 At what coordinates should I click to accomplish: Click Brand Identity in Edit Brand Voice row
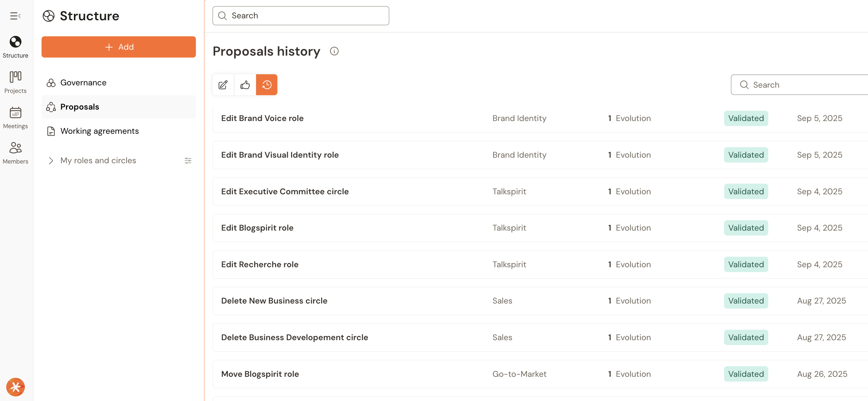point(519,118)
